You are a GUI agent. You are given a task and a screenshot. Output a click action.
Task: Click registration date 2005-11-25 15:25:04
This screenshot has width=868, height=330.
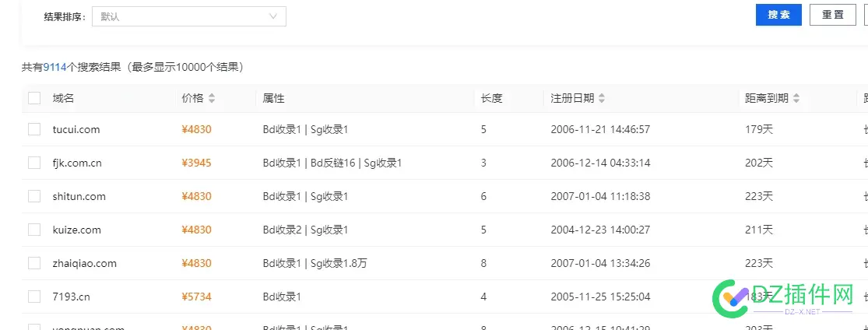click(601, 297)
